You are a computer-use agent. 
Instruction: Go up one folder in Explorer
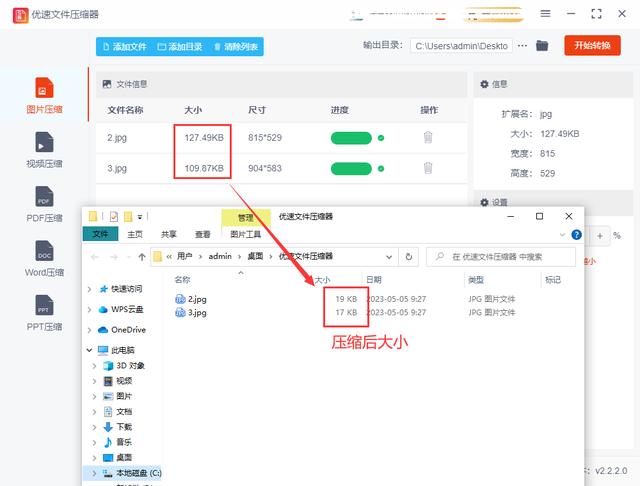(142, 257)
